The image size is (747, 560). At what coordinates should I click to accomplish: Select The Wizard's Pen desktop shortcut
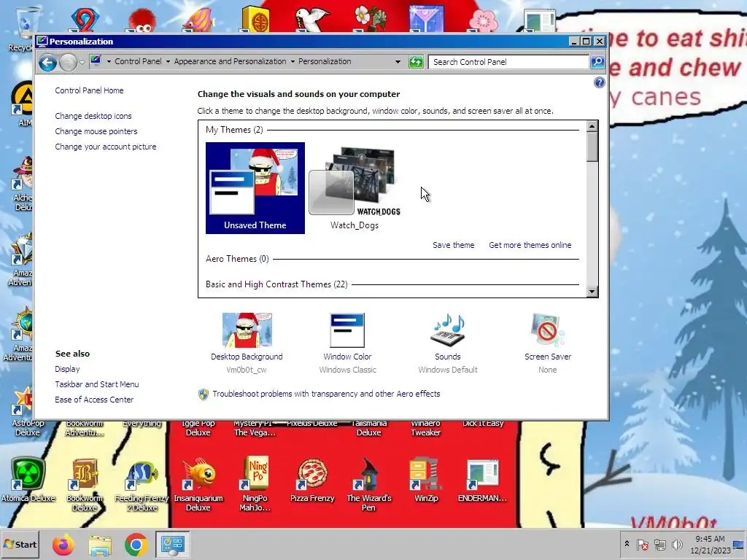368,484
